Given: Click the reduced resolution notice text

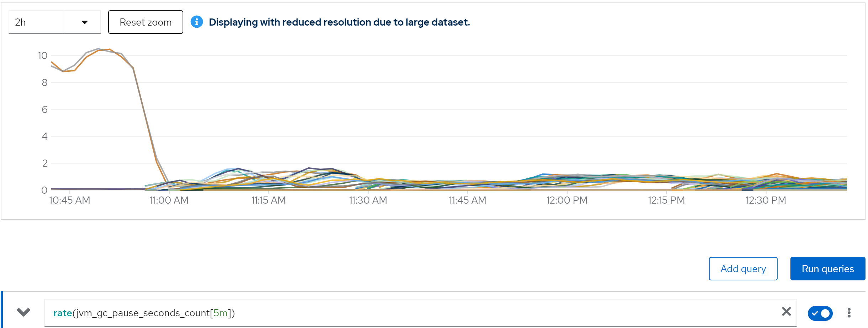Looking at the screenshot, I should (339, 22).
